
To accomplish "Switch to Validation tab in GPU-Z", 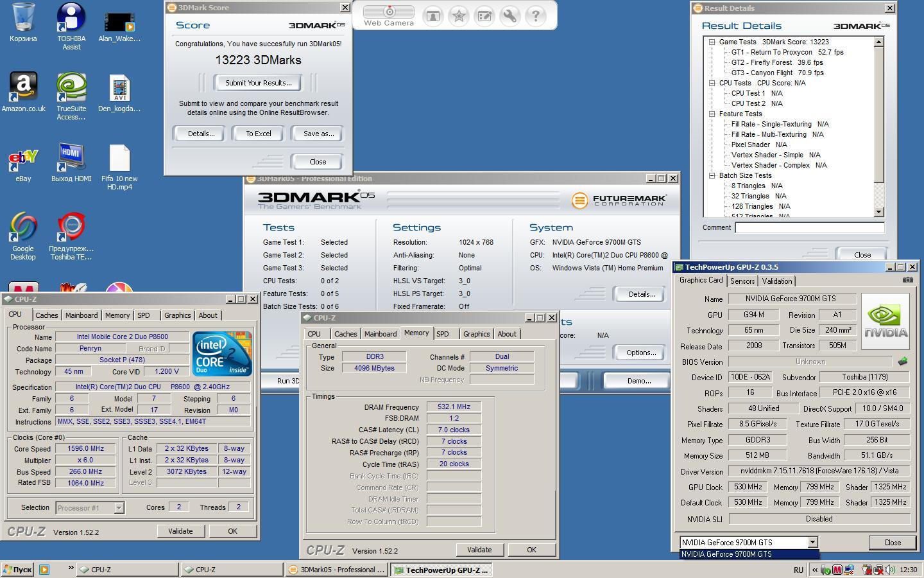I will point(777,281).
